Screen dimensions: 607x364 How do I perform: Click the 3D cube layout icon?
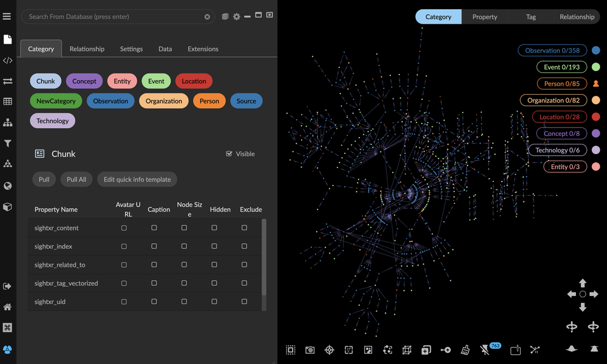[x=8, y=207]
